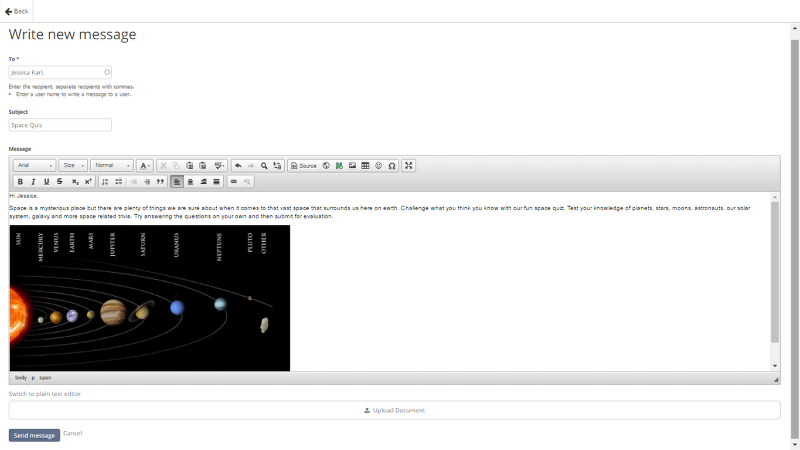Increase the indent

coord(147,182)
